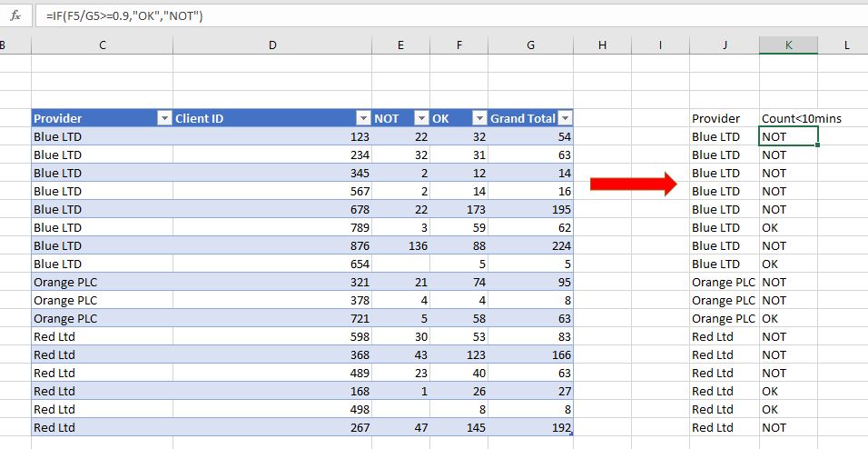This screenshot has height=449, width=868.
Task: Select OK value cell 173
Action: pos(459,210)
